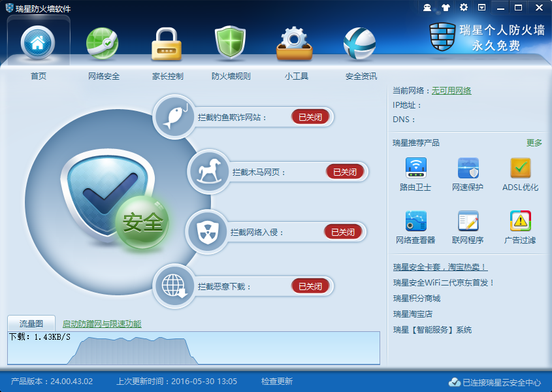Click 更多 recommended products link
Viewport: 552px width, 392px height.
pyautogui.click(x=534, y=142)
